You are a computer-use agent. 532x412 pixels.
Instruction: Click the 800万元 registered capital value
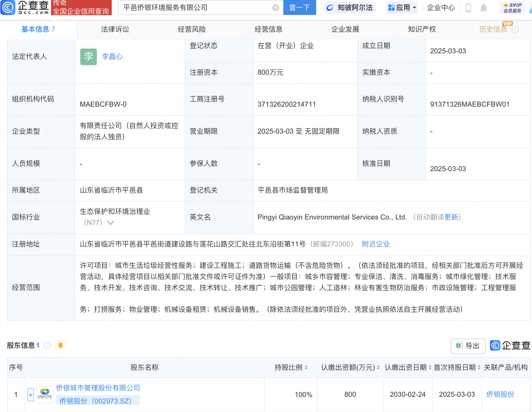tap(270, 72)
